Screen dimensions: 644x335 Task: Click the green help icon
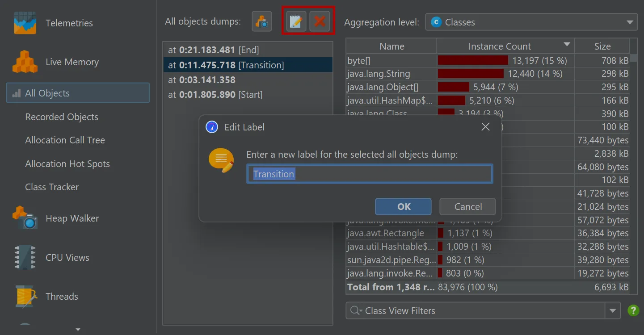click(633, 310)
